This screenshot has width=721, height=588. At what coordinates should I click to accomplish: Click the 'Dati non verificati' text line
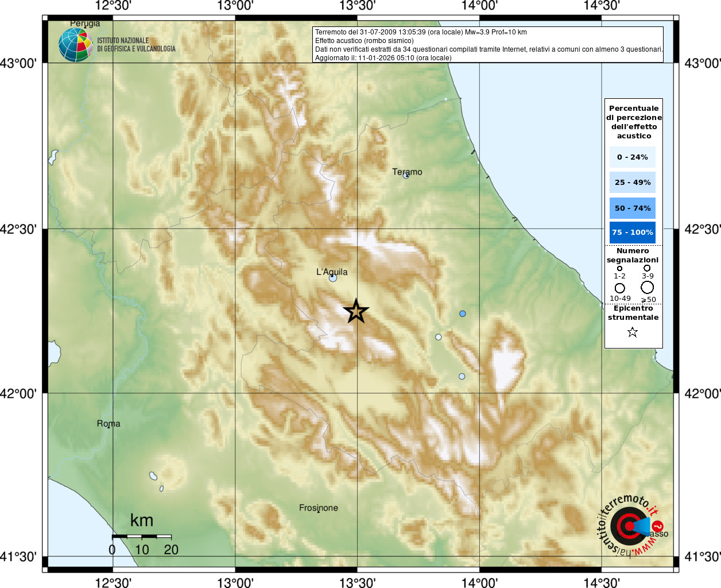point(489,49)
